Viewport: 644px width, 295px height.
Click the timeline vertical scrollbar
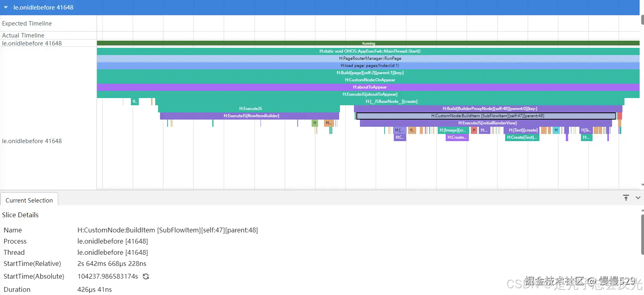tap(642, 20)
